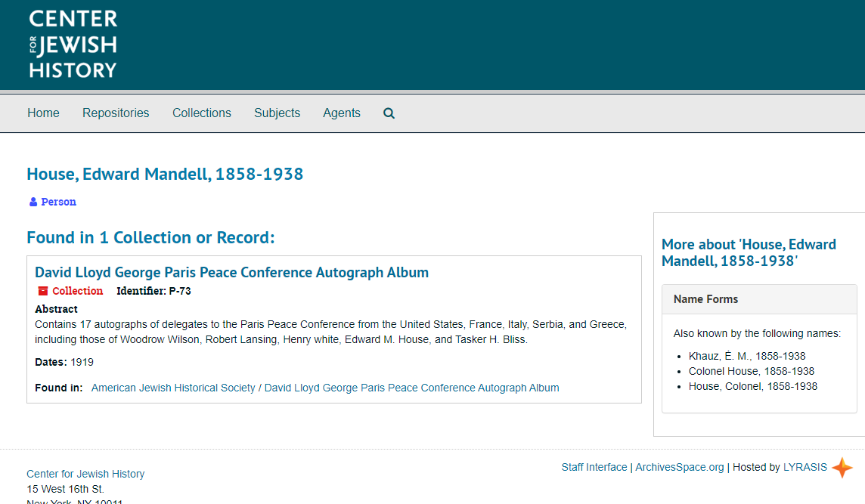Click the abstract paragraph about 17 autographs
Viewport: 865px width, 504px height.
[330, 332]
